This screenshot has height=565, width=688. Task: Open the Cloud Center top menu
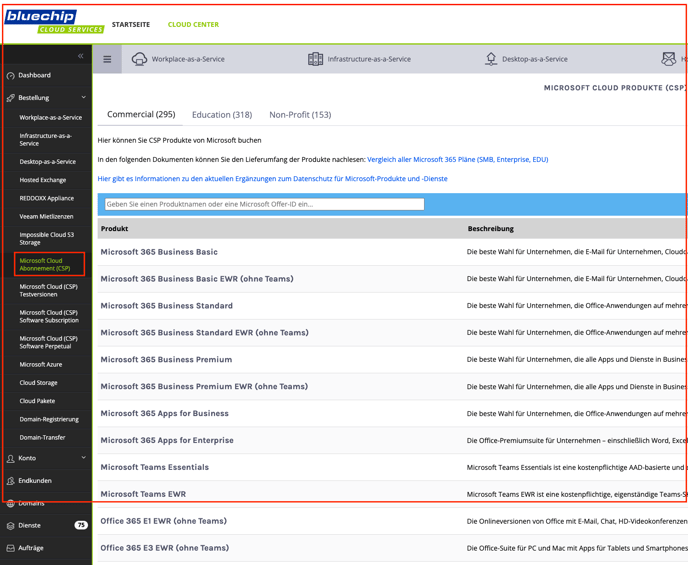pos(193,25)
